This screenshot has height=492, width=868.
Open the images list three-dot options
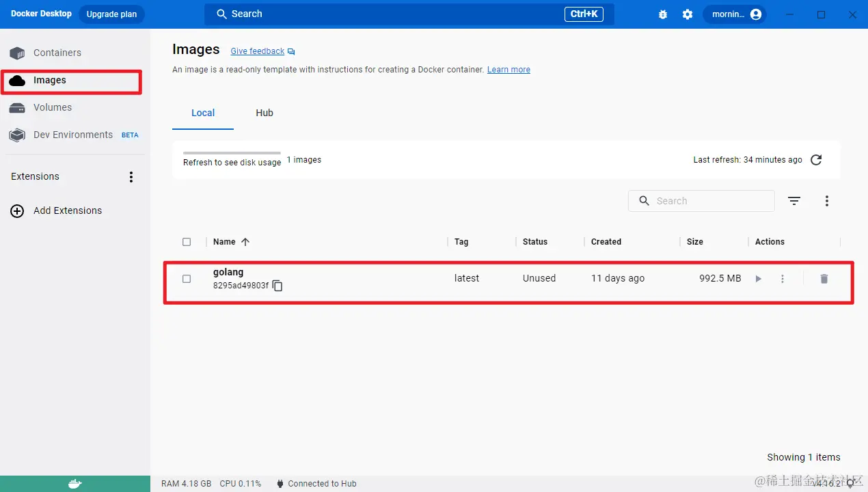pos(827,201)
